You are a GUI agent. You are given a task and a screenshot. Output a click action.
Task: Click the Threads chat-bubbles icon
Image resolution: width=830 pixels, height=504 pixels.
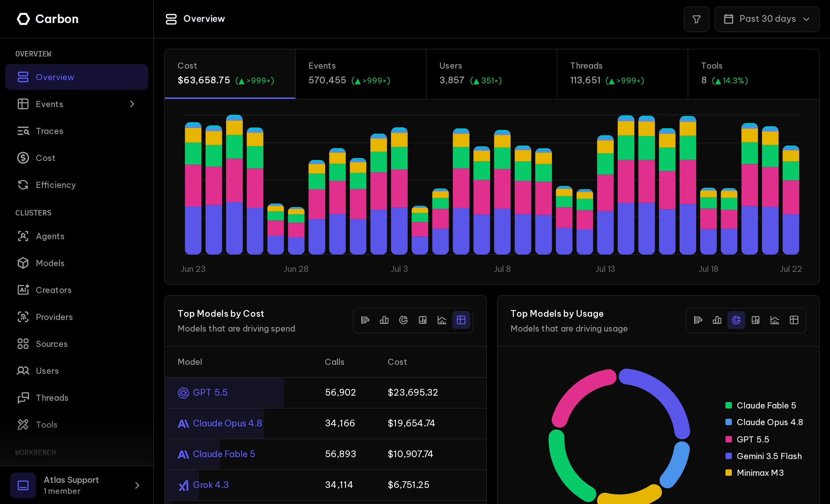[x=23, y=398]
